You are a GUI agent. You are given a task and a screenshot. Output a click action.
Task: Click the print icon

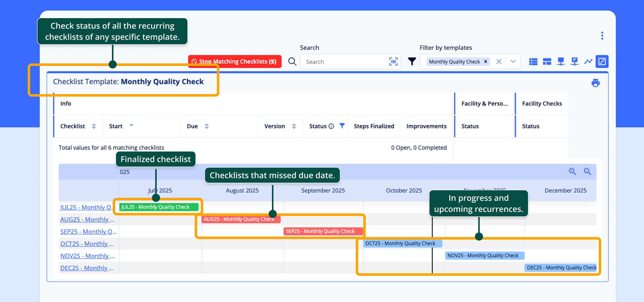coord(595,83)
